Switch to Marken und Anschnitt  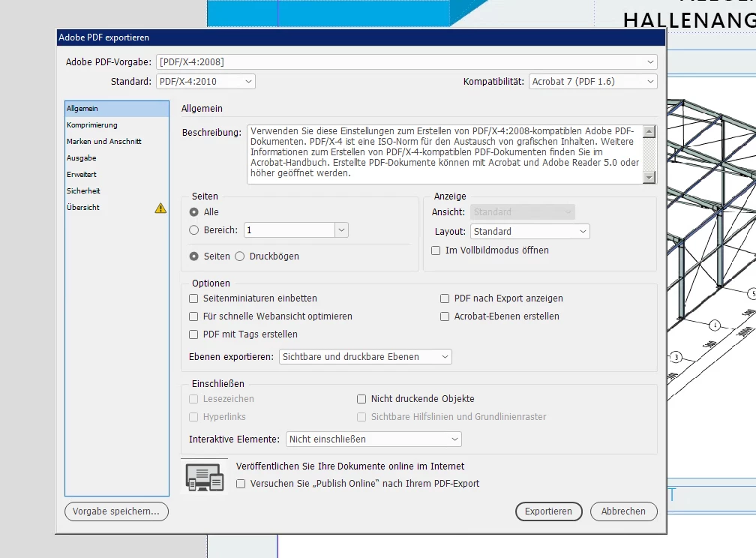point(117,141)
